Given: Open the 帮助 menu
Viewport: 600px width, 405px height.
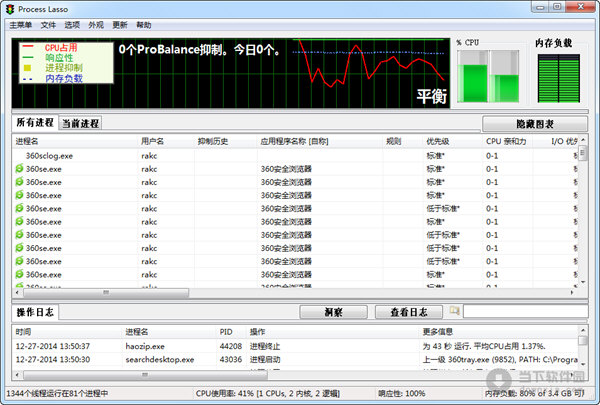Looking at the screenshot, I should coord(144,25).
